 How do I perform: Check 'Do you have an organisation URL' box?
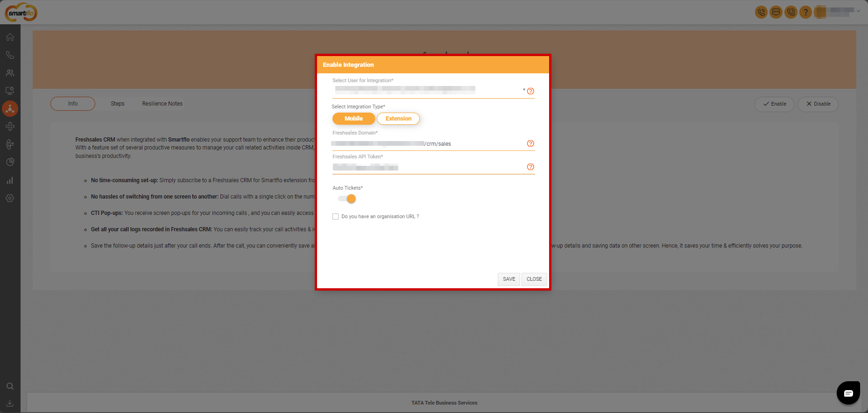point(335,216)
